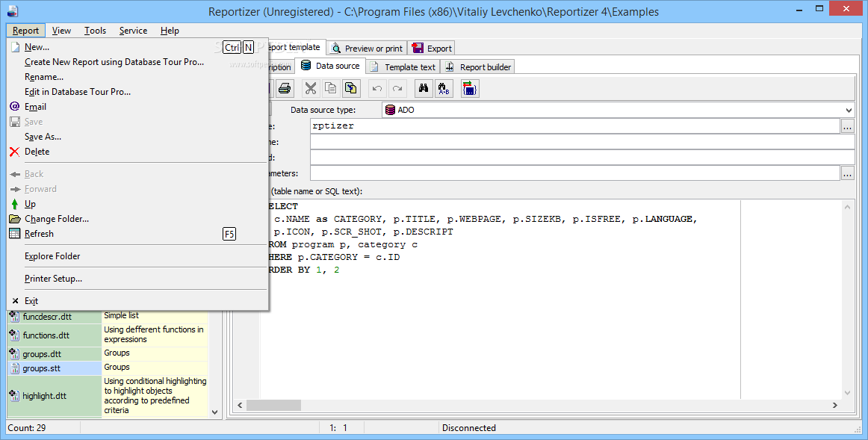Switch to Preview or print tab
Screen dimensions: 868x440
tap(367, 48)
